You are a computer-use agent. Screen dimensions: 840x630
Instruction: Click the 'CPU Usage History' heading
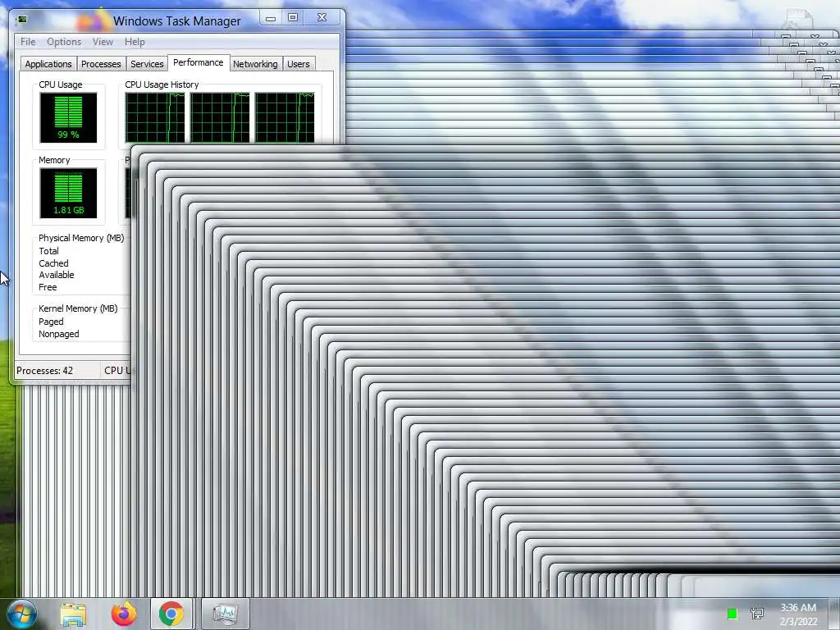point(162,84)
